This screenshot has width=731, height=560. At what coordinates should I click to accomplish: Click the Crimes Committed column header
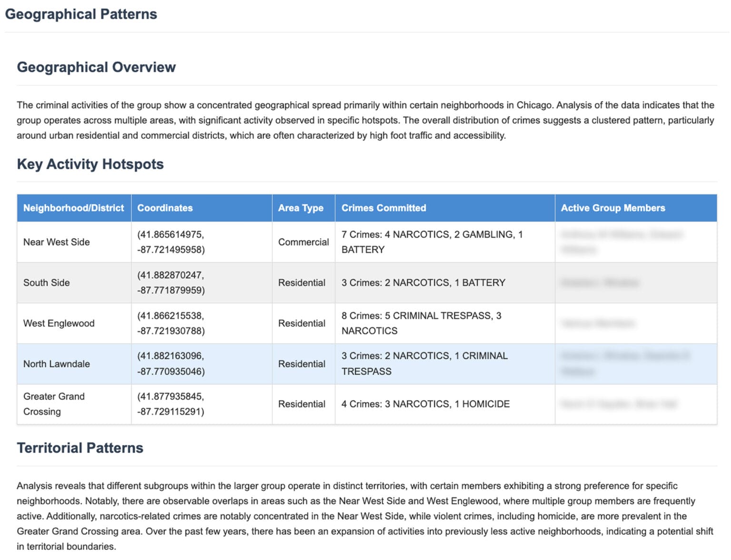383,208
